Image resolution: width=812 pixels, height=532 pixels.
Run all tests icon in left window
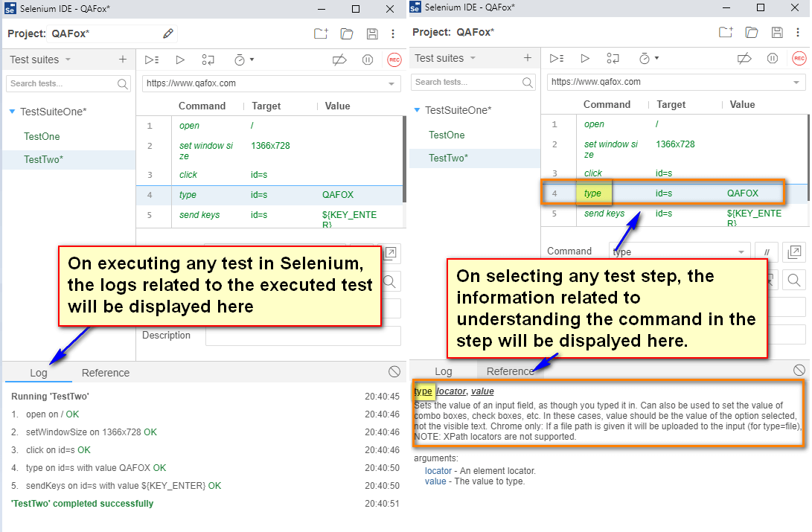[x=152, y=60]
